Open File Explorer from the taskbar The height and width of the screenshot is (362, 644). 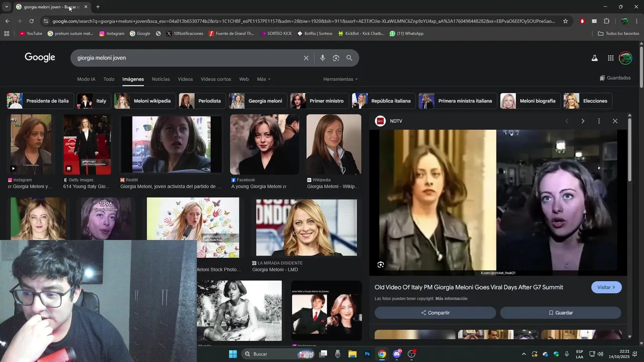(x=352, y=354)
